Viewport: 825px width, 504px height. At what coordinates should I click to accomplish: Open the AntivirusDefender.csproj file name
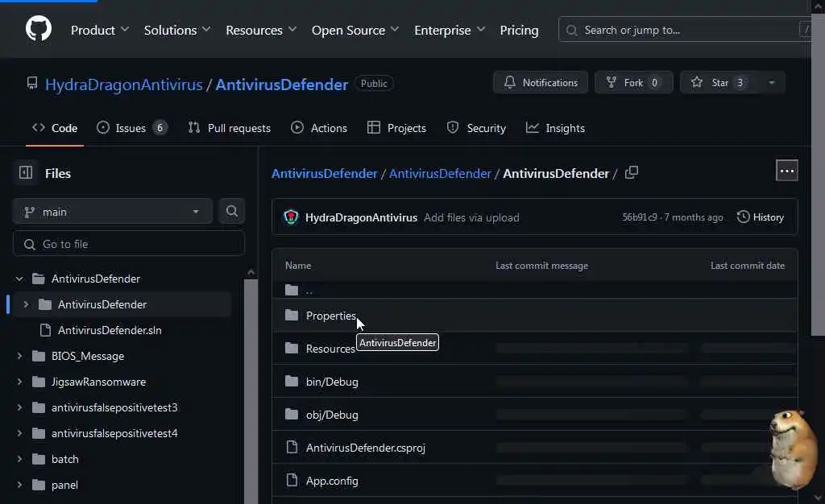click(x=366, y=448)
